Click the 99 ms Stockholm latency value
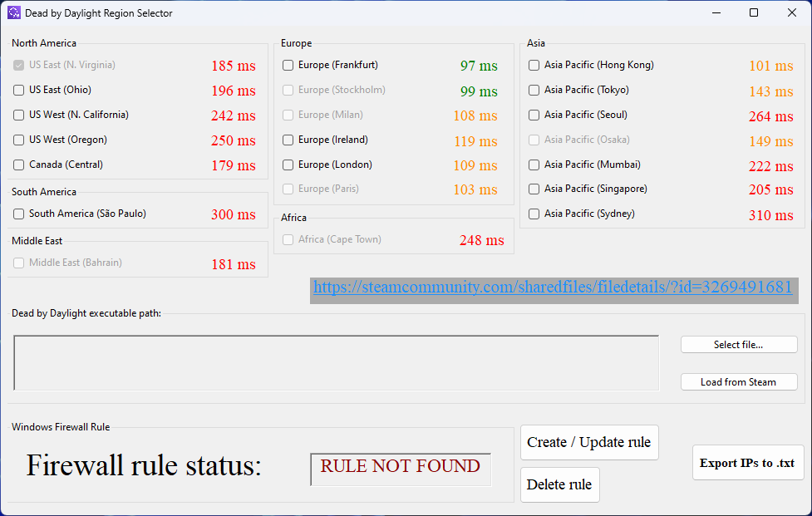 (x=479, y=91)
